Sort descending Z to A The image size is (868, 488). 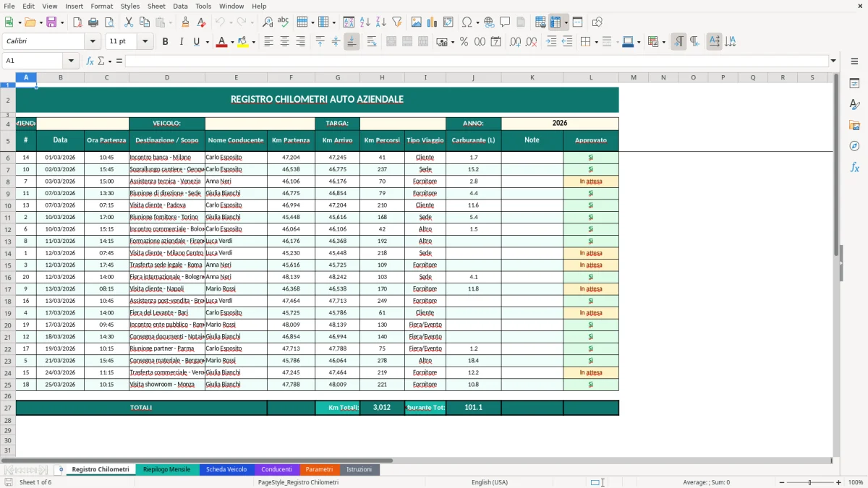380,22
